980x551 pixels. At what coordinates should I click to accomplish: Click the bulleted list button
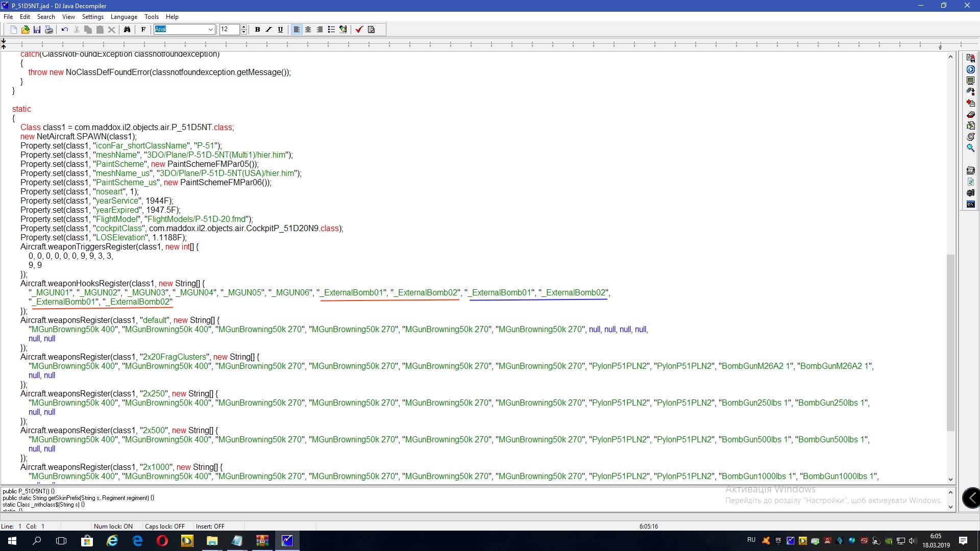(331, 30)
